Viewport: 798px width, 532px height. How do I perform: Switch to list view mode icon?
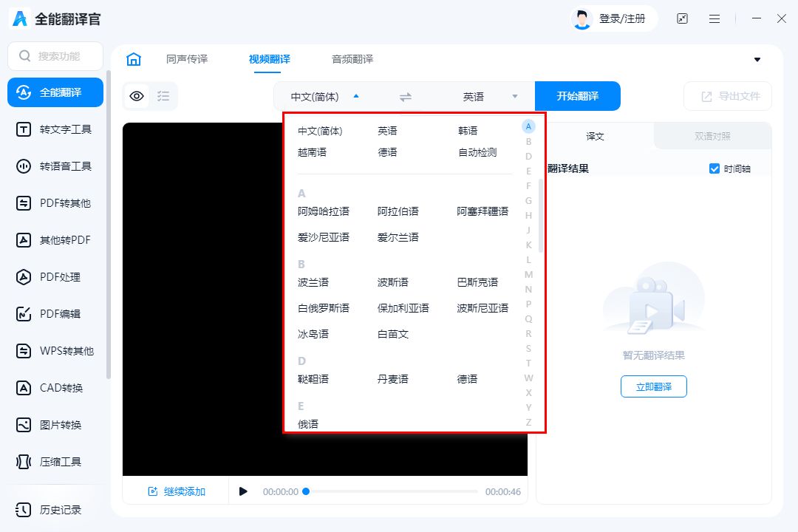(163, 96)
